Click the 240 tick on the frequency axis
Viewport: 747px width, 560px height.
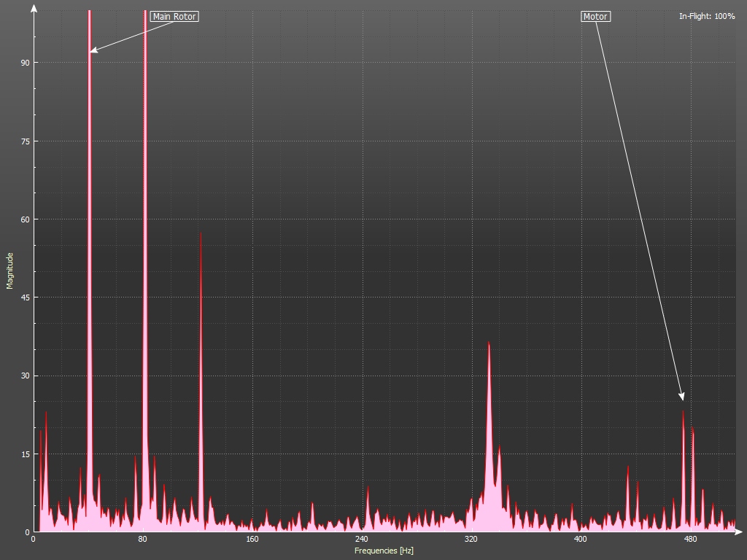click(x=361, y=540)
